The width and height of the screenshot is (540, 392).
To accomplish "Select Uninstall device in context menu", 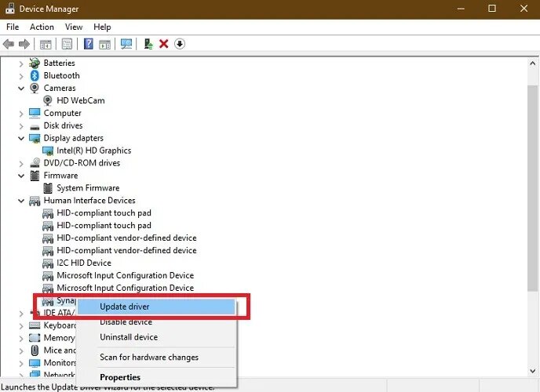I will pyautogui.click(x=129, y=337).
